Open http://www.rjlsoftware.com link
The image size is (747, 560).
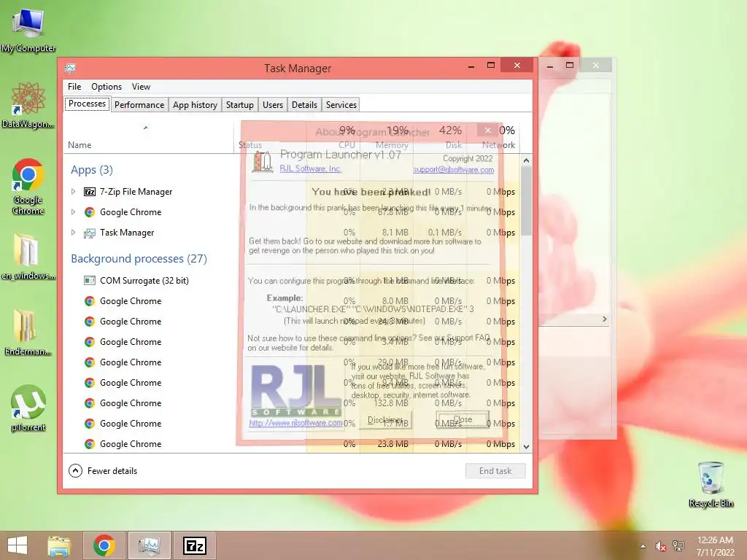[295, 423]
